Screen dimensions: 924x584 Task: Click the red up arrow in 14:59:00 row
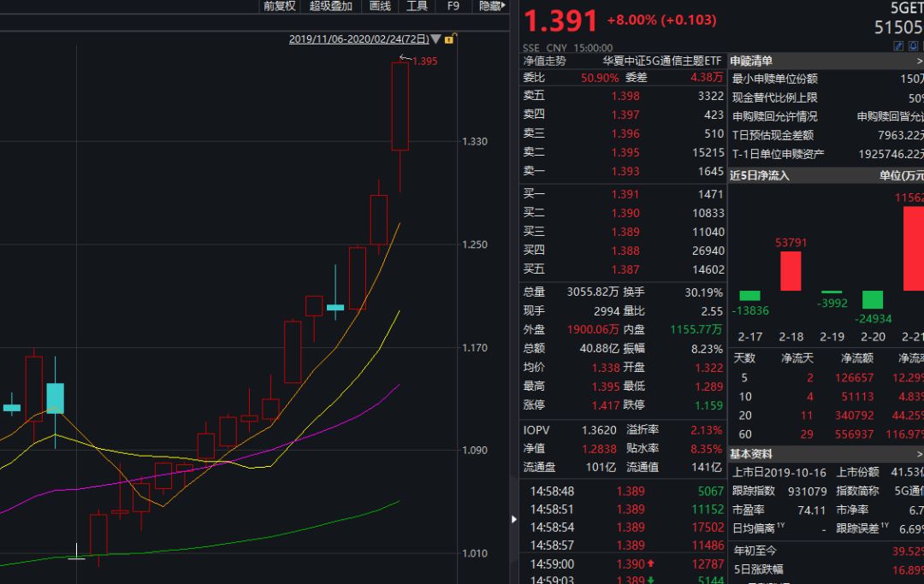click(650, 563)
